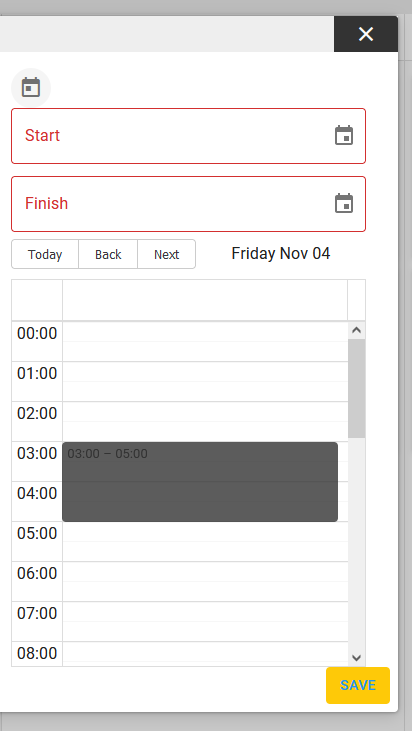This screenshot has width=412, height=731.
Task: Click into the Start date field
Action: pos(188,136)
